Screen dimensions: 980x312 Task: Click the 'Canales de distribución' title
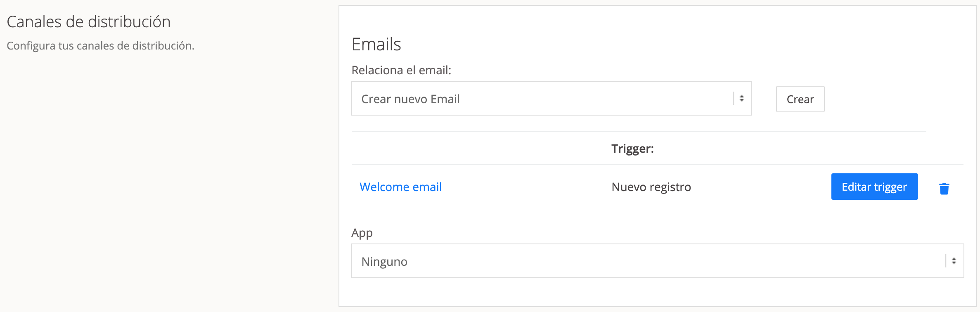point(89,22)
